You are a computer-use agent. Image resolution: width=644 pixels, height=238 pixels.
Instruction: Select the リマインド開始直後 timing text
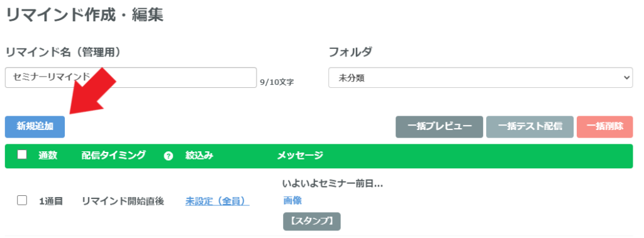[123, 201]
